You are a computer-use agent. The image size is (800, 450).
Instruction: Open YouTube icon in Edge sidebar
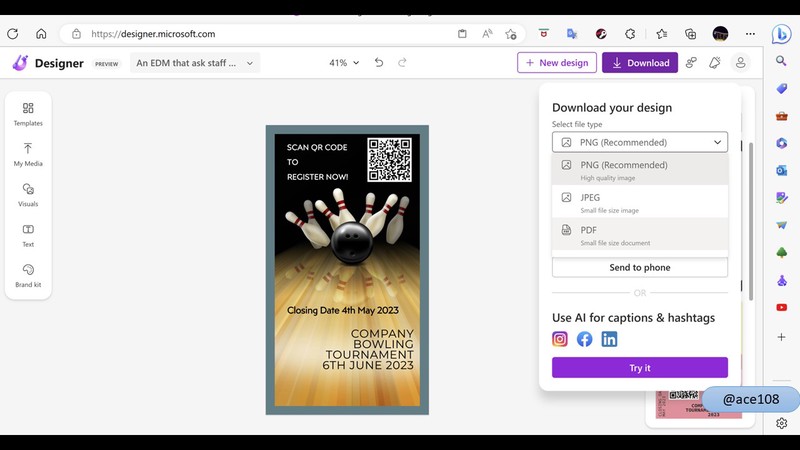(781, 307)
